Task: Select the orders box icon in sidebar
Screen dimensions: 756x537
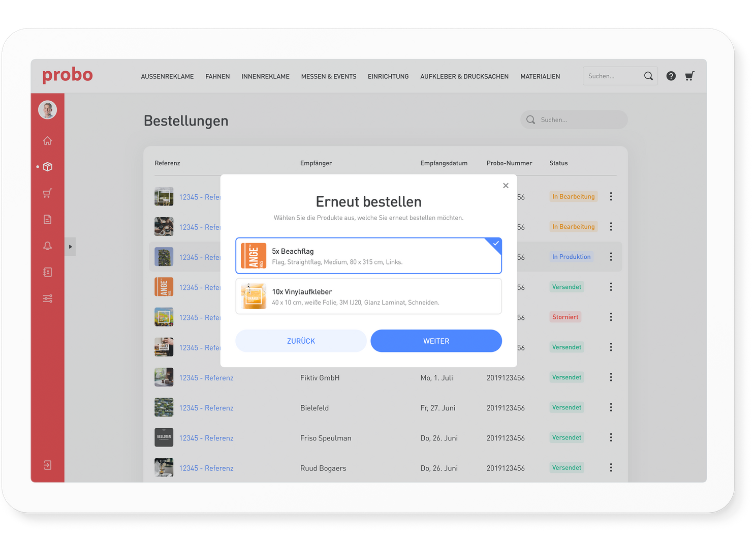Action: 48,167
